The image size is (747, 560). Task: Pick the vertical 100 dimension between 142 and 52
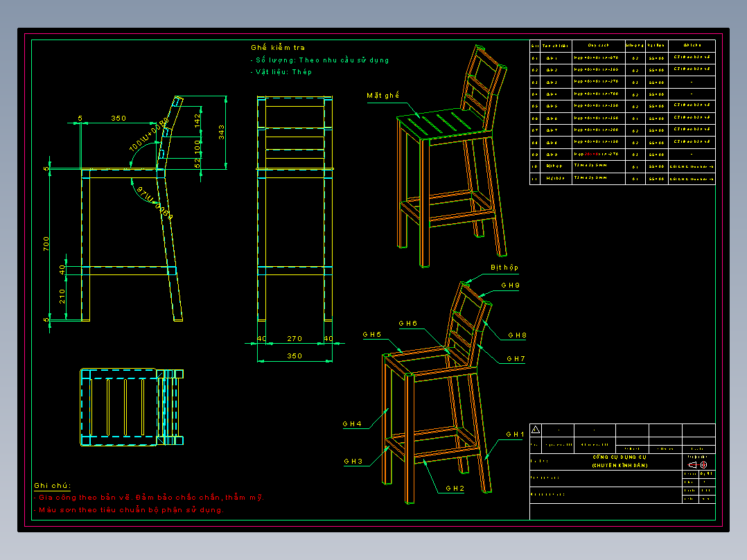(197, 146)
